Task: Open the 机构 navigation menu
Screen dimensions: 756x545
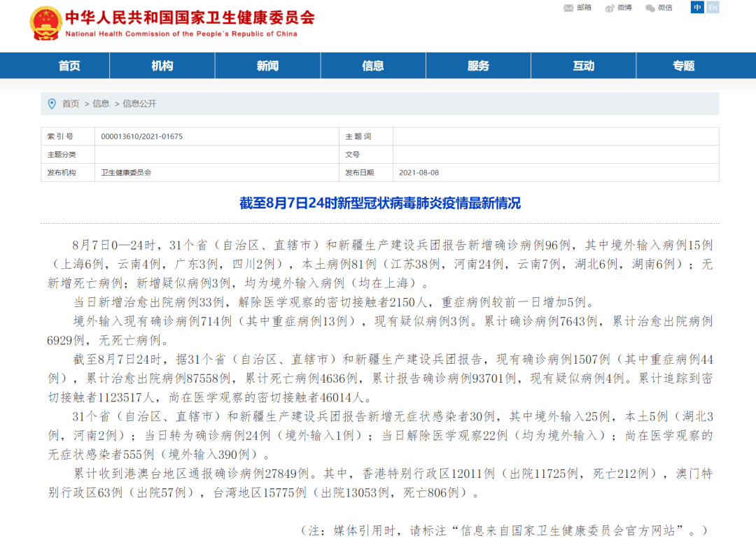Action: click(x=162, y=66)
